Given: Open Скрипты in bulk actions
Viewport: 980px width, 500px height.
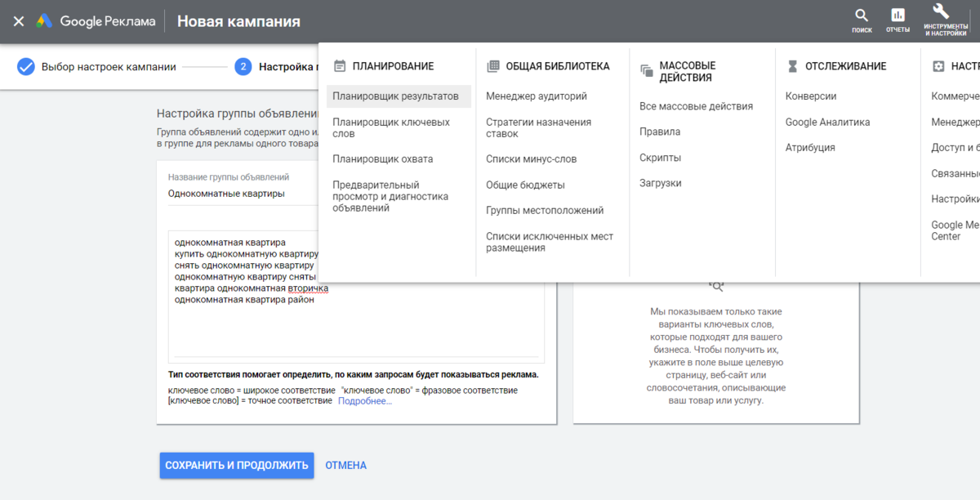Looking at the screenshot, I should pos(660,158).
